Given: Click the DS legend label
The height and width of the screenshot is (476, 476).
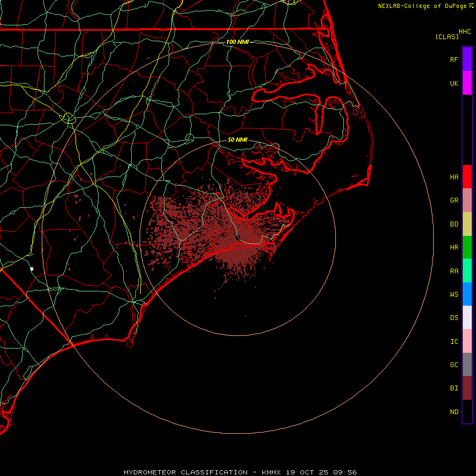Looking at the screenshot, I should (454, 318).
